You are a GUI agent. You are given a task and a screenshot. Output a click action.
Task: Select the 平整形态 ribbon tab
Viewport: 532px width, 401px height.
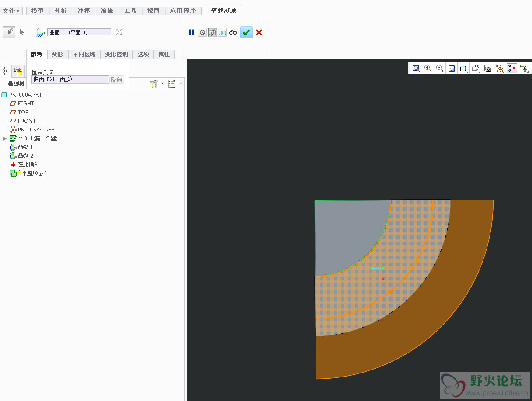click(223, 10)
